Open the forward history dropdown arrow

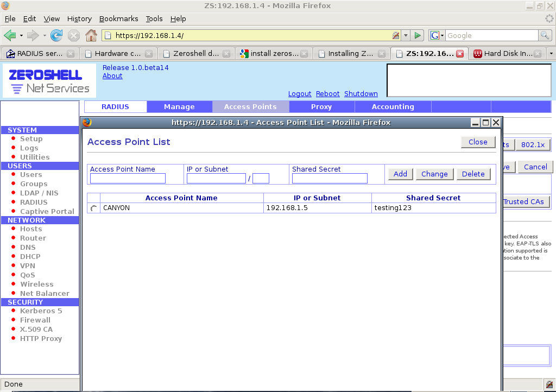point(45,35)
